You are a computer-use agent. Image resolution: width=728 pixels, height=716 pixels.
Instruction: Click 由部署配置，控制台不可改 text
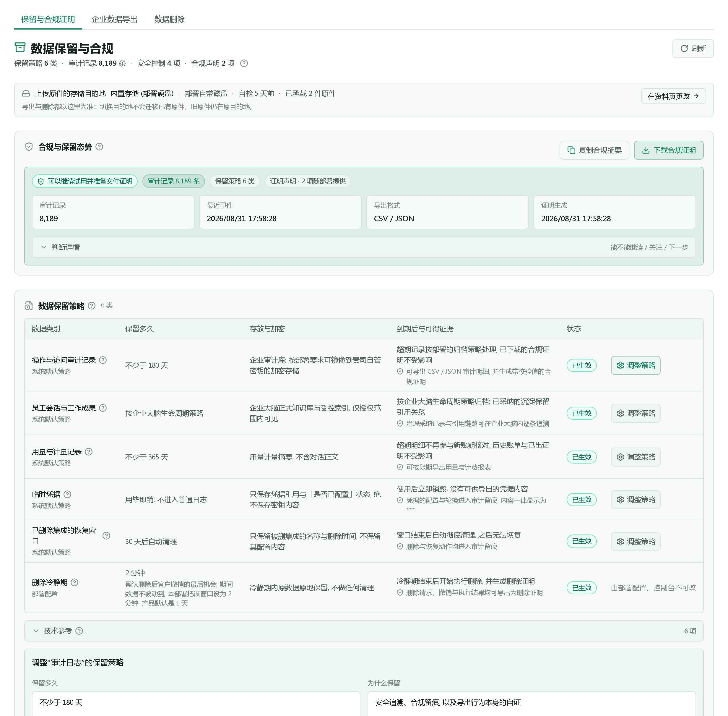pyautogui.click(x=653, y=588)
